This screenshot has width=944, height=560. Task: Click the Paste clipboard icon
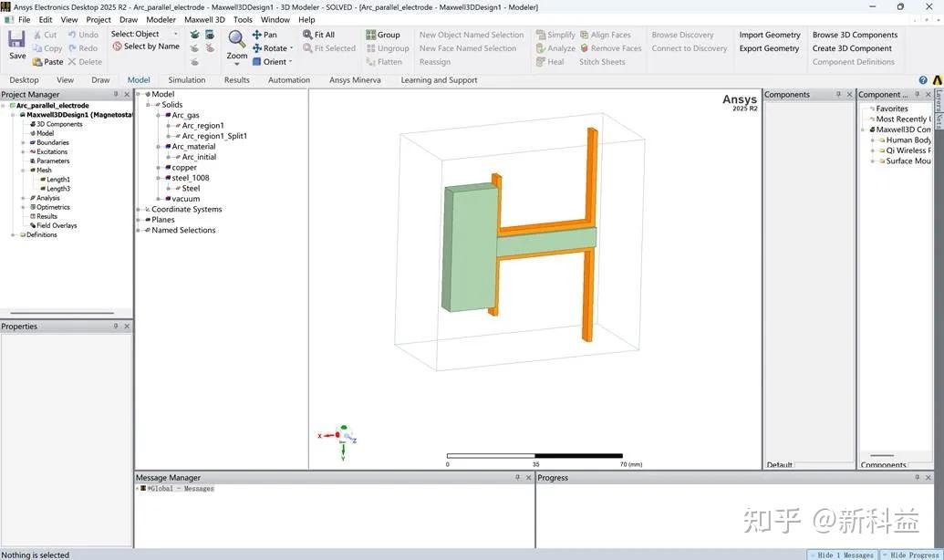(x=37, y=62)
